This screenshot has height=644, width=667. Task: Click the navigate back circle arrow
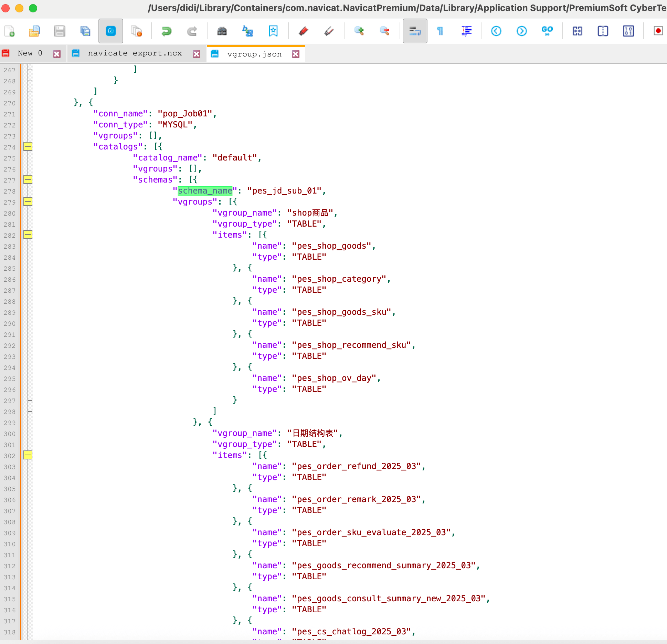point(496,31)
